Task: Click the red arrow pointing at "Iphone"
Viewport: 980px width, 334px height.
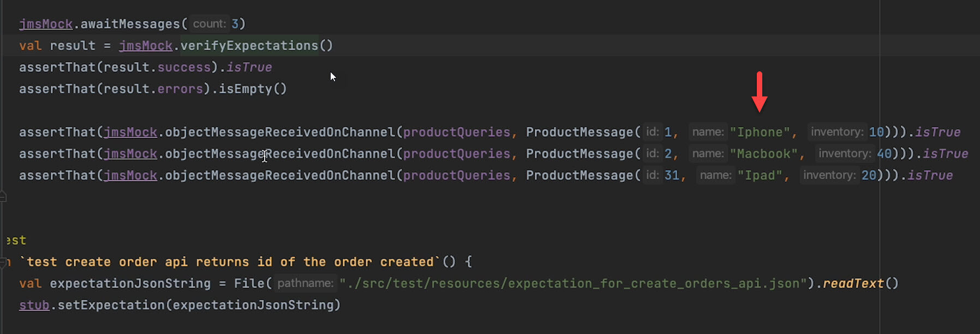Action: click(x=759, y=92)
